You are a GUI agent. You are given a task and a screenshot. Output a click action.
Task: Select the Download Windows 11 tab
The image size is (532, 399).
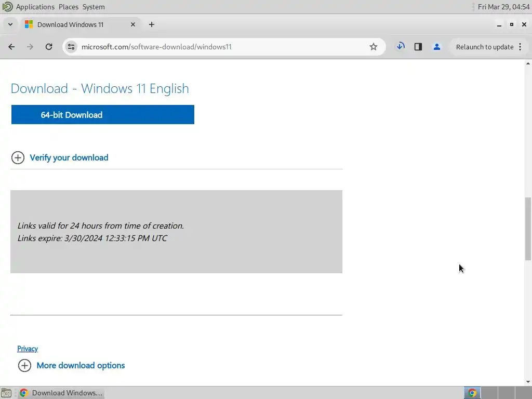82,24
